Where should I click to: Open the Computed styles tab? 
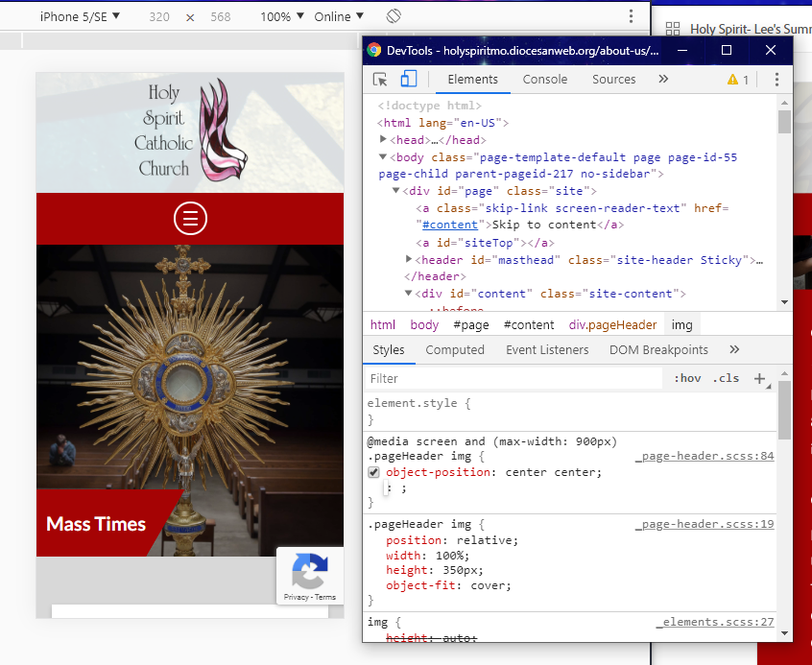[455, 350]
